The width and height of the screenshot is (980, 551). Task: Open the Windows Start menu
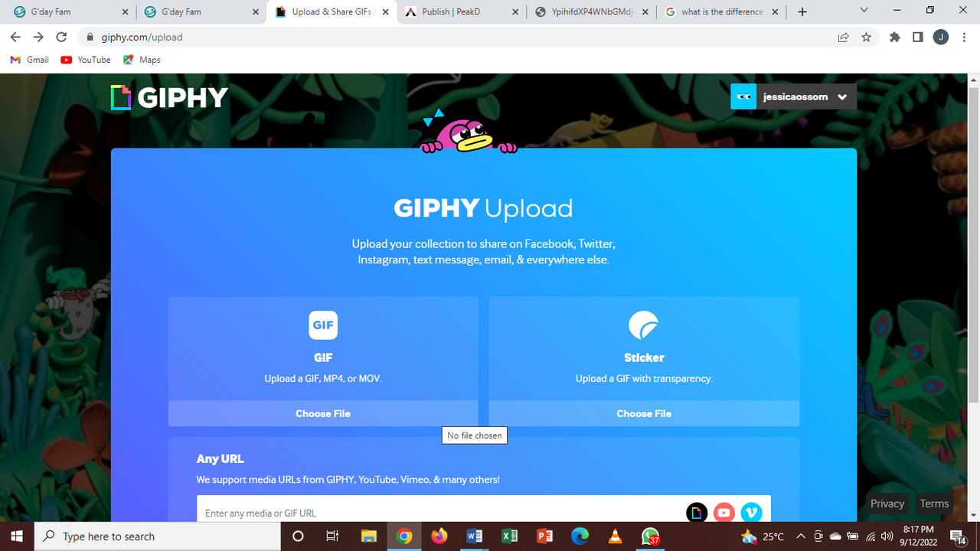click(17, 536)
